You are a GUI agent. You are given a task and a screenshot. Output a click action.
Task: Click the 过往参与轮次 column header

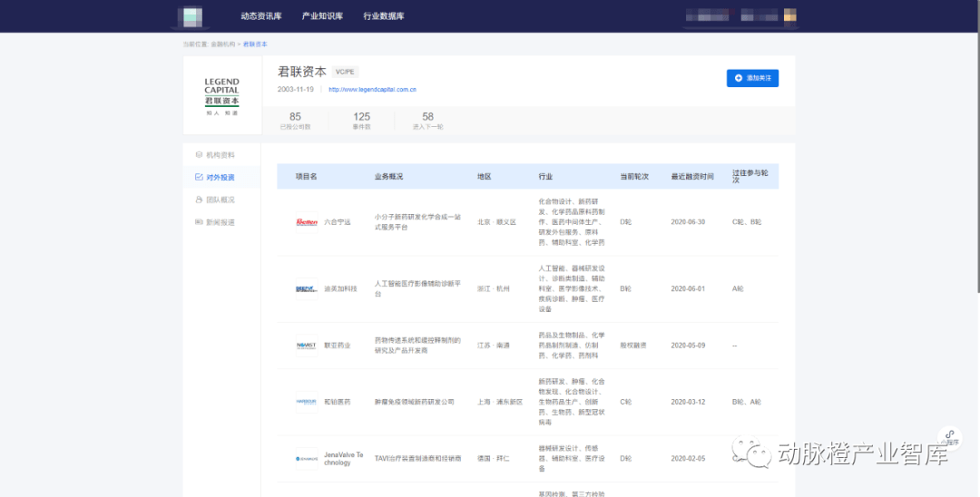[750, 176]
